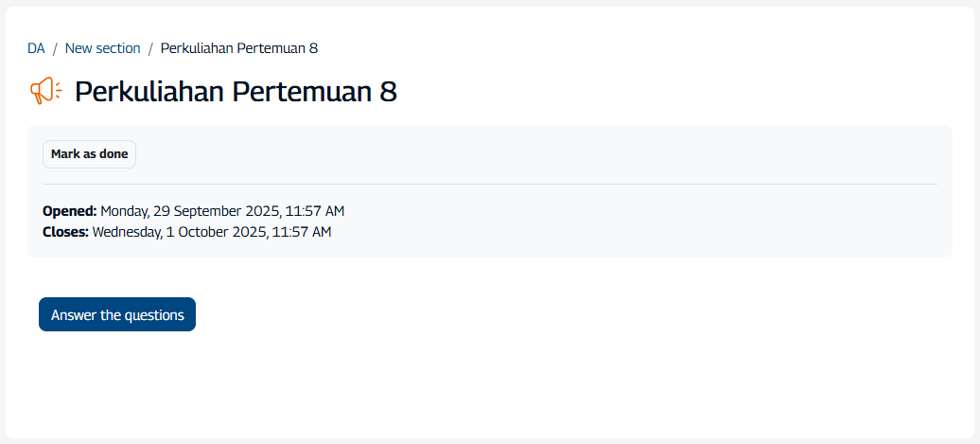Click the large Perkuliahan Pertemuan 8 heading

[236, 92]
